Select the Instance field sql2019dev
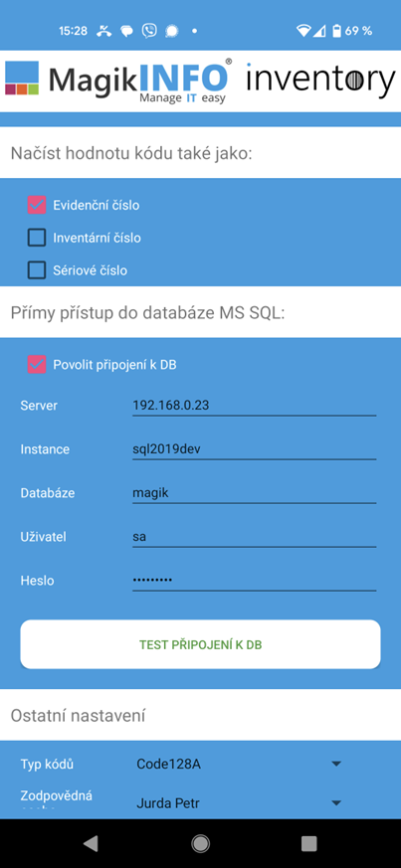Screen dimensions: 401x868 pos(254,449)
